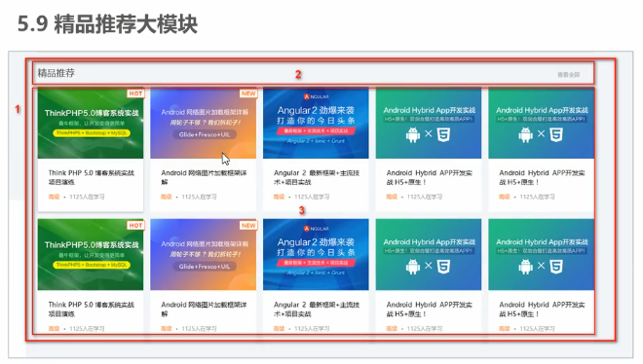Click the Glide+Fresco+UIL pill in the first-row banner
Viewport: 643px width, 364px height.
(x=205, y=134)
